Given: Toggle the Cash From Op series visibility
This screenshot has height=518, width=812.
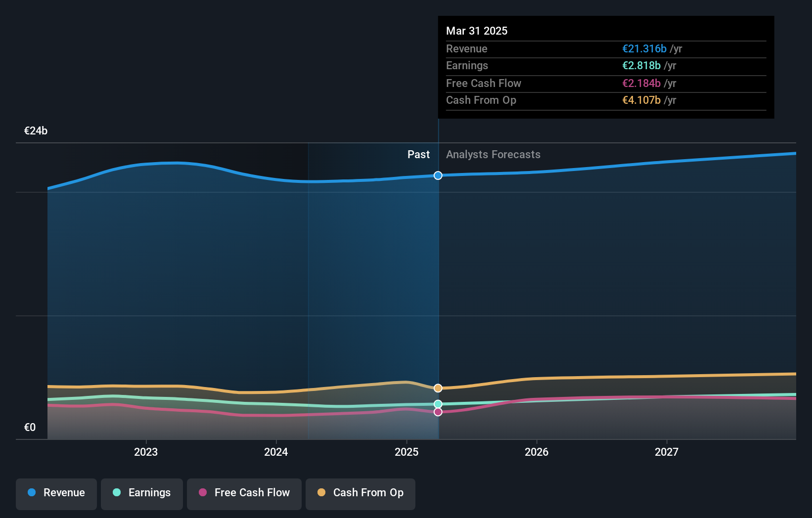Looking at the screenshot, I should 361,493.
